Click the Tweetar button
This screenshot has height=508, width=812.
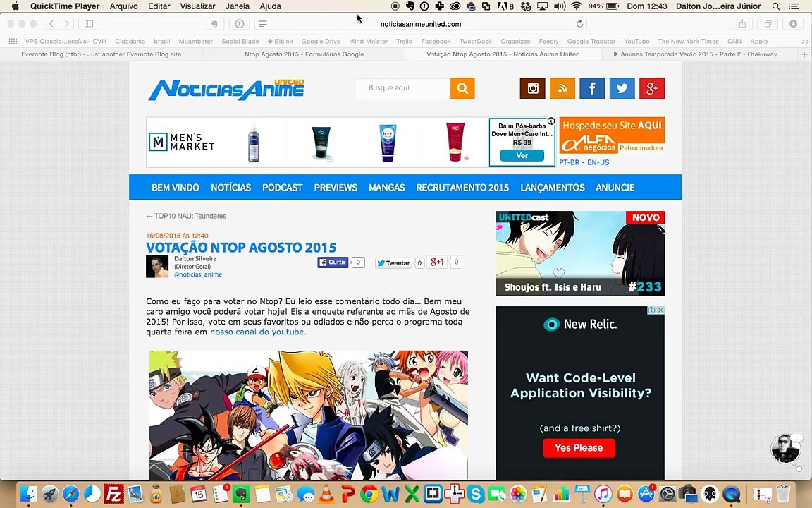point(393,262)
